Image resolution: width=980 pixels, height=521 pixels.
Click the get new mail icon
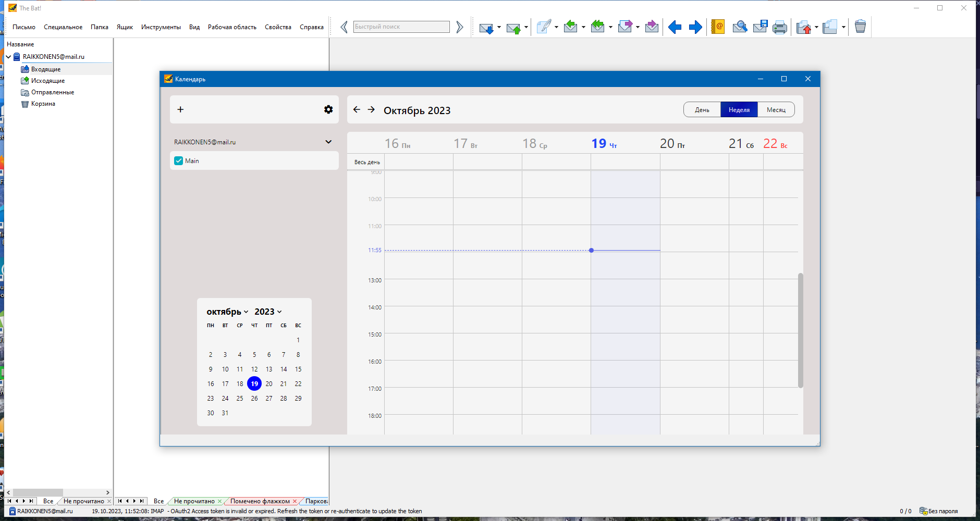[x=486, y=27]
